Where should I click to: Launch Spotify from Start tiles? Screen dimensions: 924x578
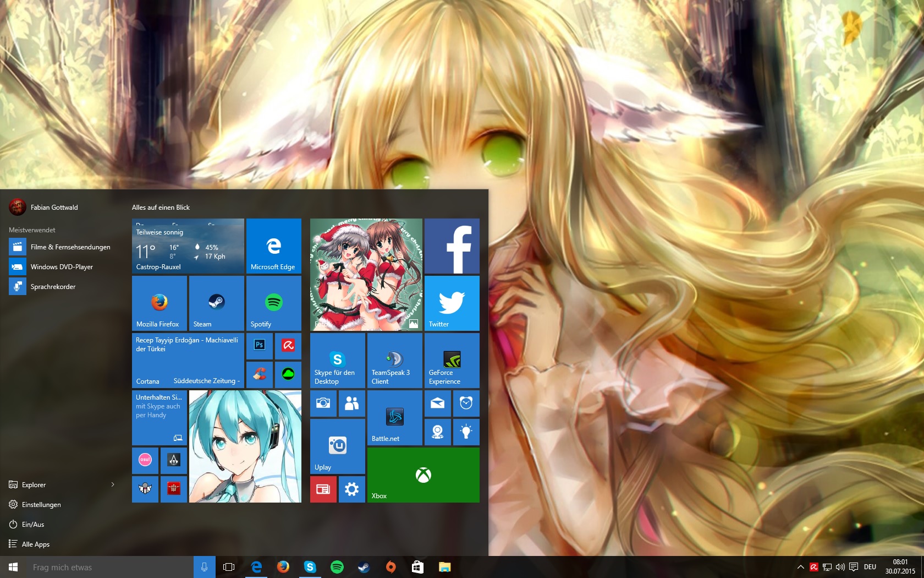click(273, 303)
